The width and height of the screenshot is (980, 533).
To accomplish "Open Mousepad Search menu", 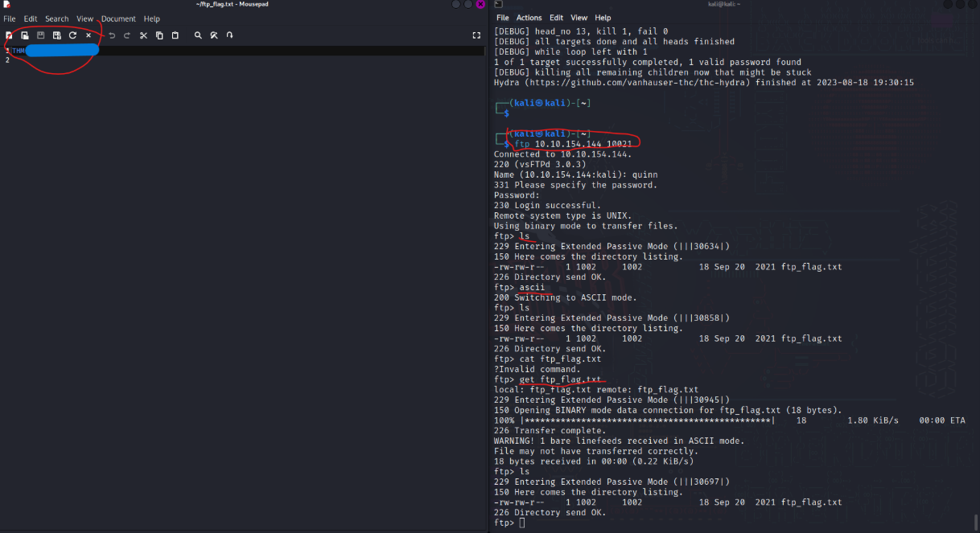I will 57,18.
